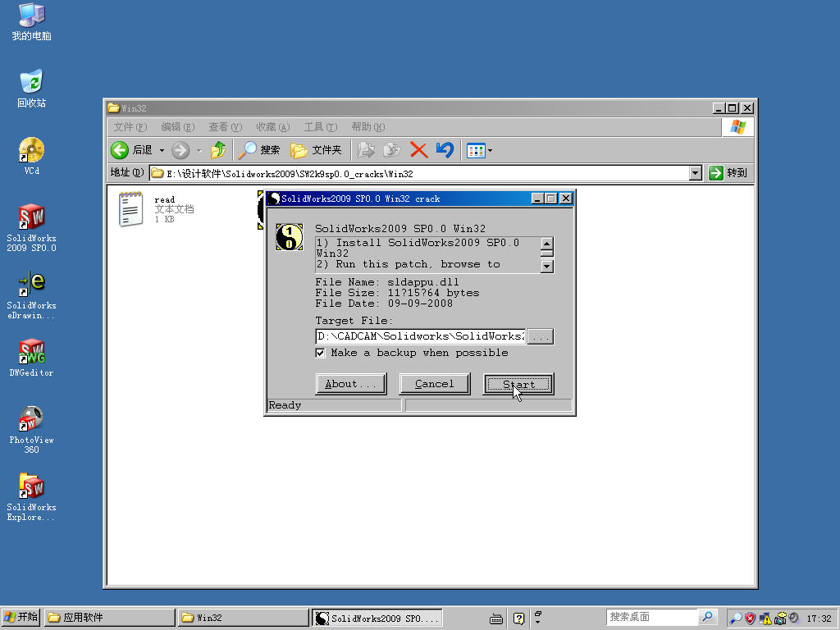Select SolidWorks eDrawings desktop shortcut
Image resolution: width=840 pixels, height=630 pixels.
tap(32, 295)
